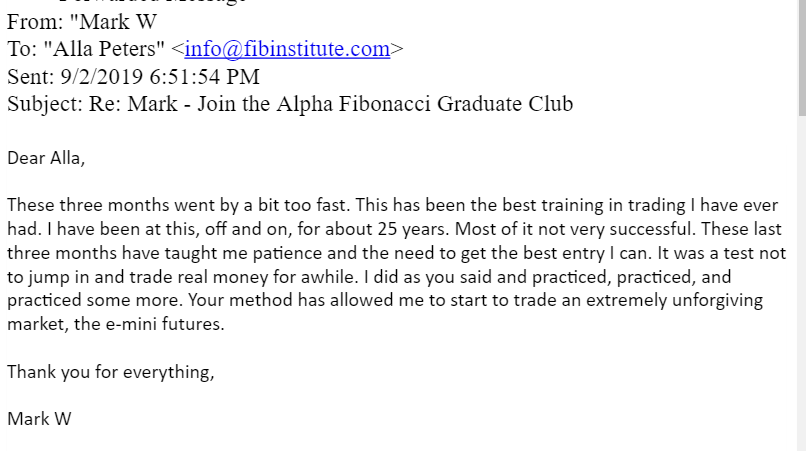Click "Thank you for everything," line
The image size is (806, 451).
pyautogui.click(x=111, y=372)
